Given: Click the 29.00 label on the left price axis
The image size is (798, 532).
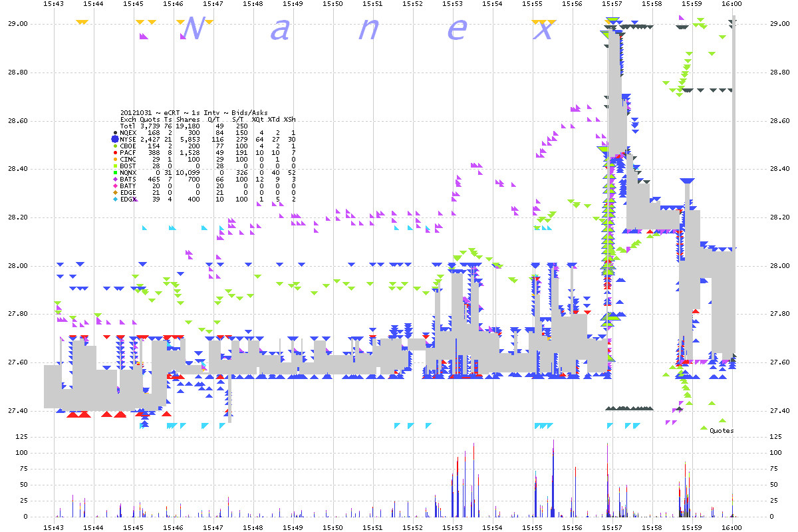Looking at the screenshot, I should click(x=18, y=24).
